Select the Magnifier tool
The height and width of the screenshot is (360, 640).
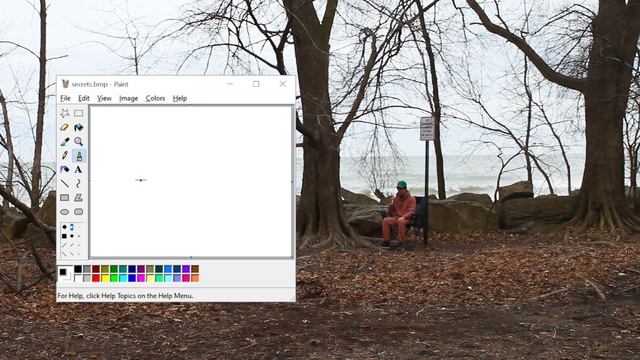(x=78, y=141)
